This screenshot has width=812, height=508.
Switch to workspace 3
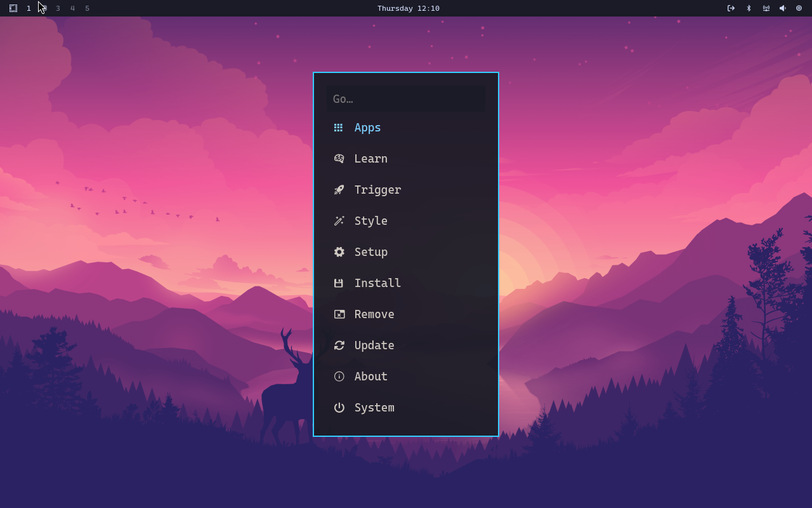(58, 8)
